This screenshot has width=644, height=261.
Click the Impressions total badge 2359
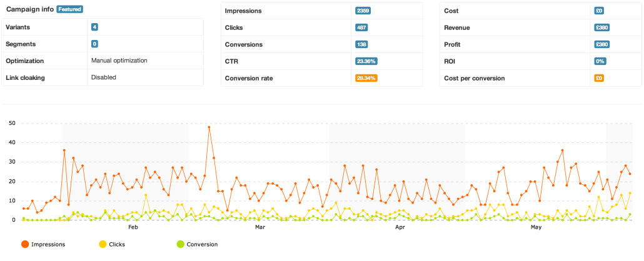click(361, 11)
